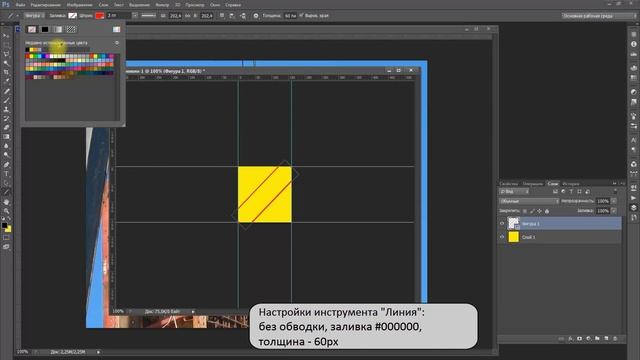Open the Файл menu

20,5
